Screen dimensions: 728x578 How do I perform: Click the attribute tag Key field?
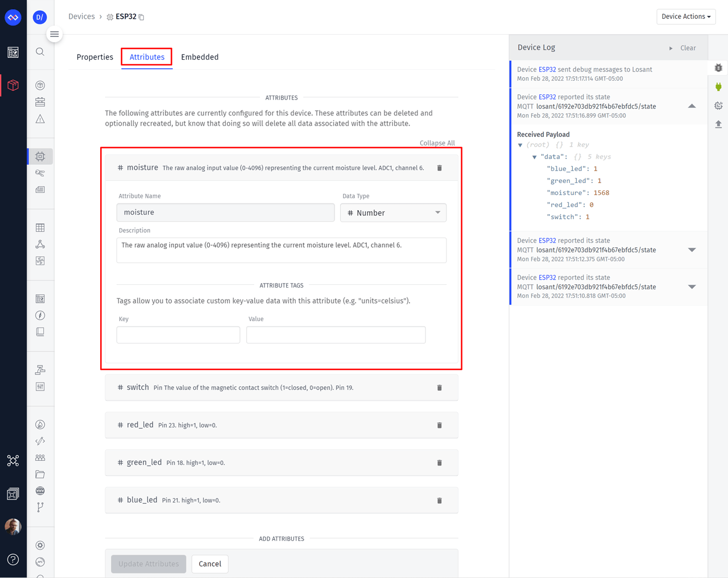178,335
